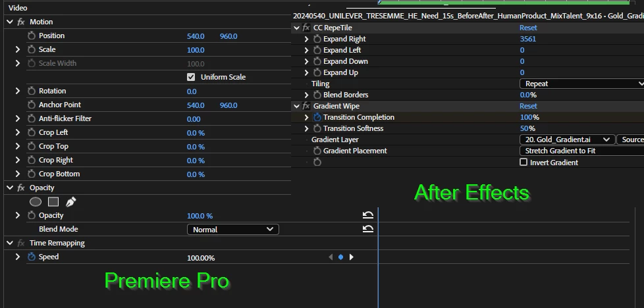Toggle Transition Softness stopwatch

point(317,128)
